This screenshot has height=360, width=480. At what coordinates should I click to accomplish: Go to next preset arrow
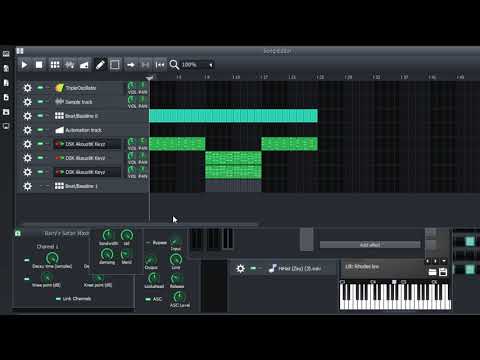point(435,261)
